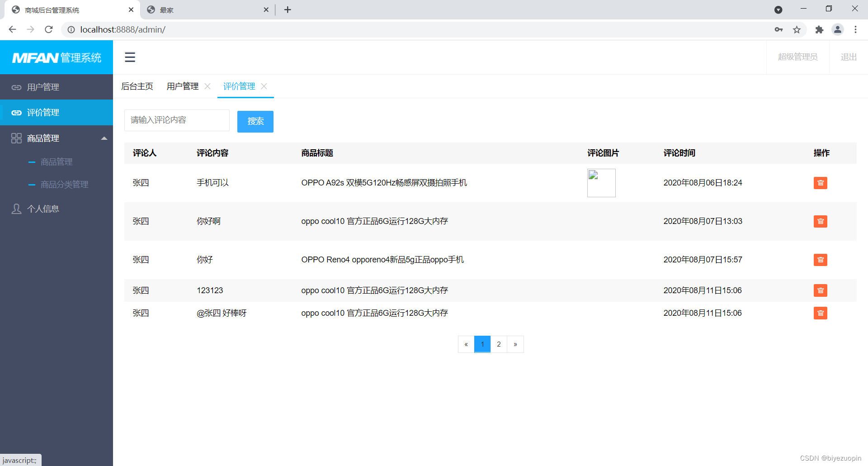Go to page 2 of comments
Image resolution: width=868 pixels, height=466 pixels.
pyautogui.click(x=499, y=344)
